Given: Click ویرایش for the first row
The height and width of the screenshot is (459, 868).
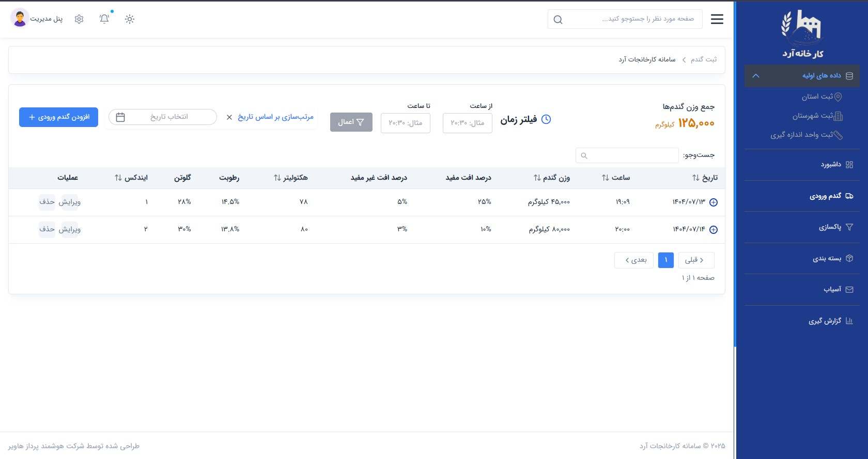Looking at the screenshot, I should tap(70, 202).
